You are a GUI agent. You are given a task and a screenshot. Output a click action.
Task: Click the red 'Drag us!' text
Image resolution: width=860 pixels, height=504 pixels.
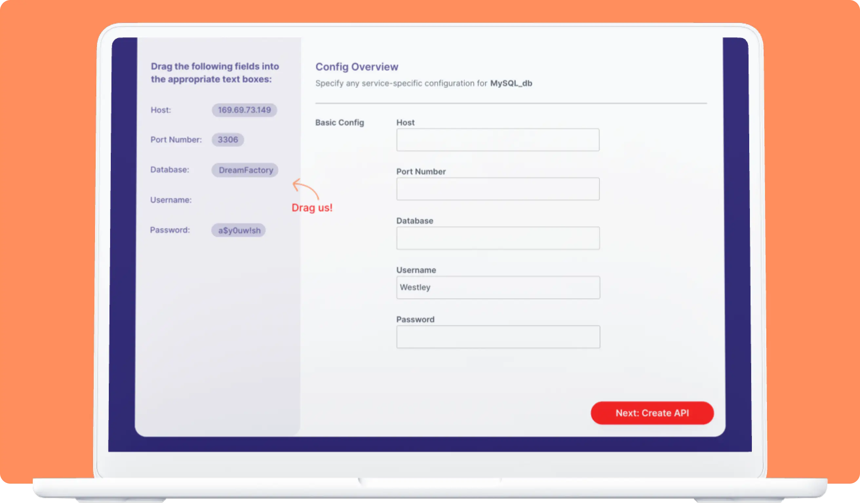point(312,208)
